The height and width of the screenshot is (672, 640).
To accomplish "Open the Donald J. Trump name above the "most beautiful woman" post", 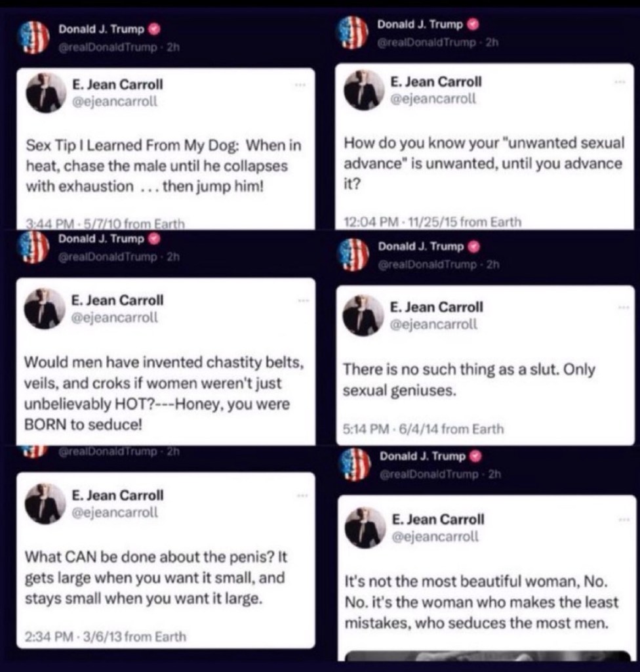I will [x=422, y=456].
